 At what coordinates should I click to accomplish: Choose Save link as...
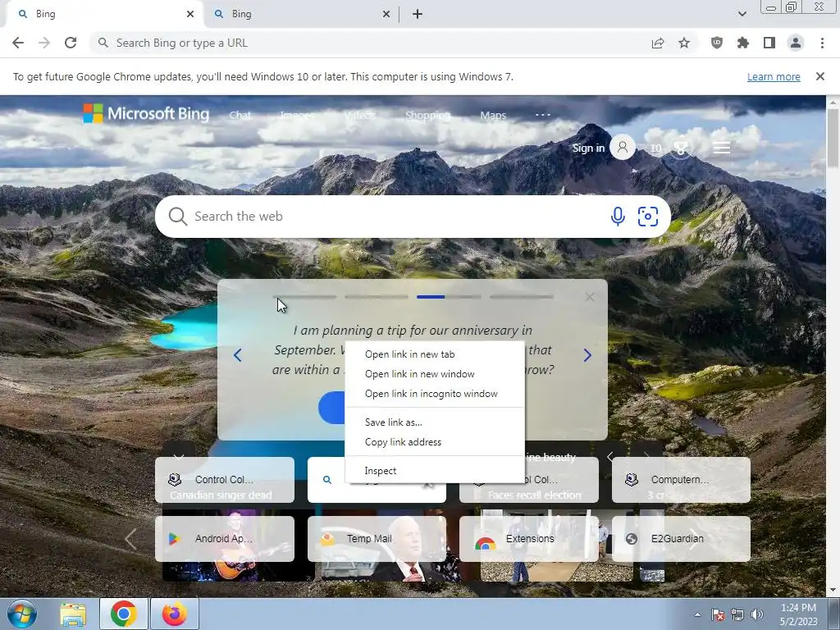click(435, 422)
